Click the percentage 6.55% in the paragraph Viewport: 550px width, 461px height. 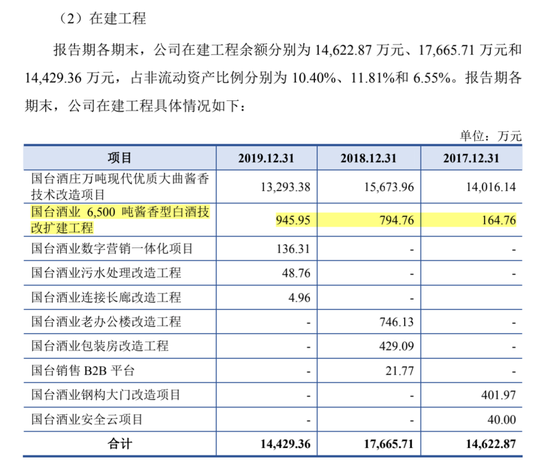[432, 78]
